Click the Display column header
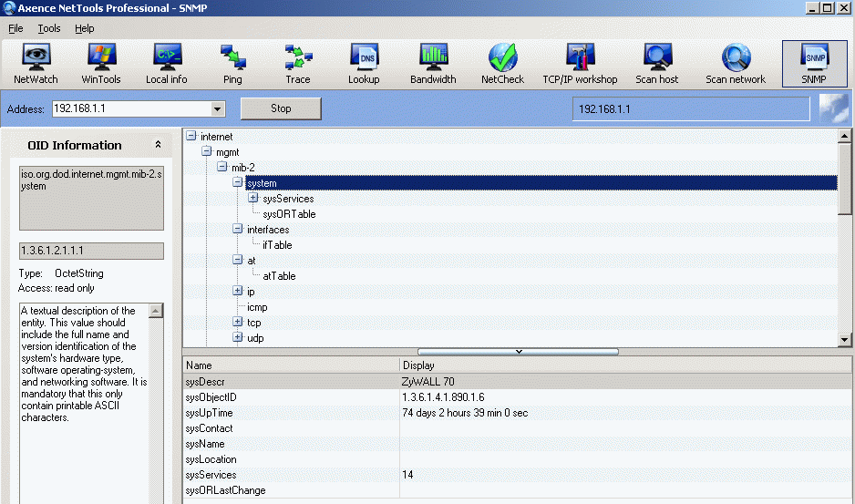The height and width of the screenshot is (504, 855). [625, 365]
